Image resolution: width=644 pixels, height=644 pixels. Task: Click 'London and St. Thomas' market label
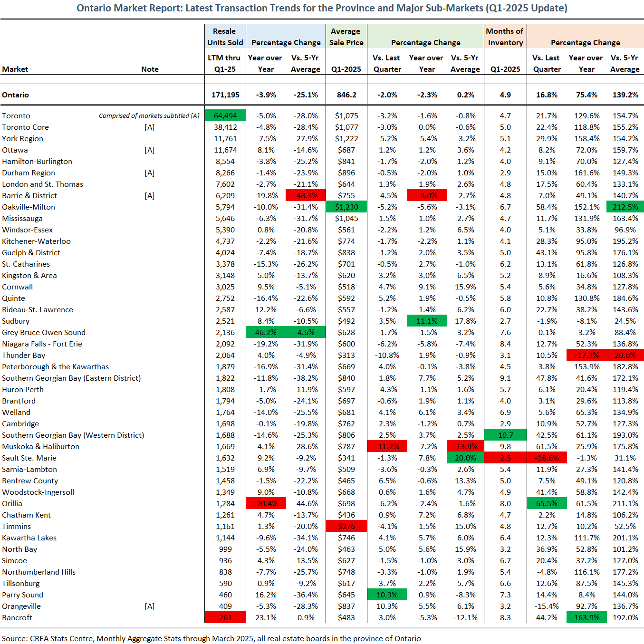tap(42, 184)
